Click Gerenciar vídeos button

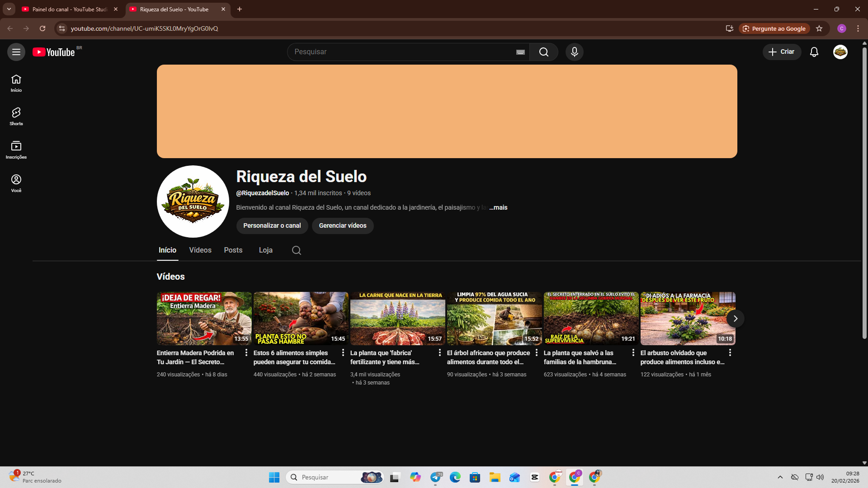tap(342, 225)
